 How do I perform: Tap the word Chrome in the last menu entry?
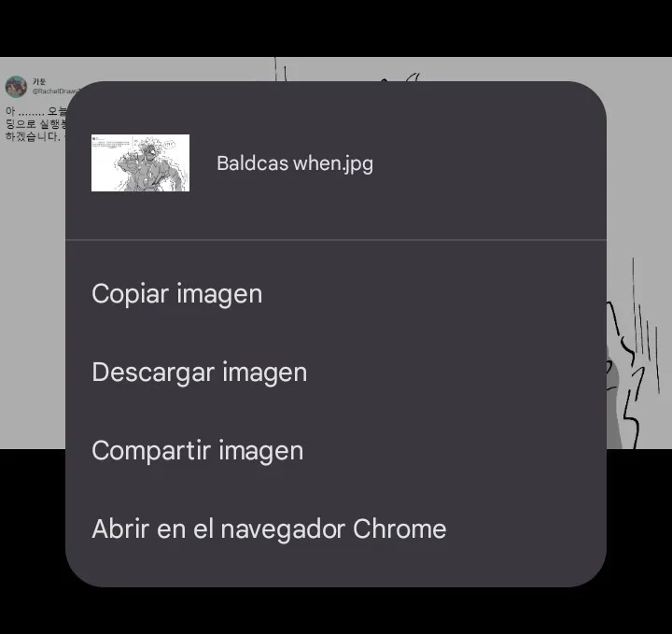pyautogui.click(x=399, y=528)
